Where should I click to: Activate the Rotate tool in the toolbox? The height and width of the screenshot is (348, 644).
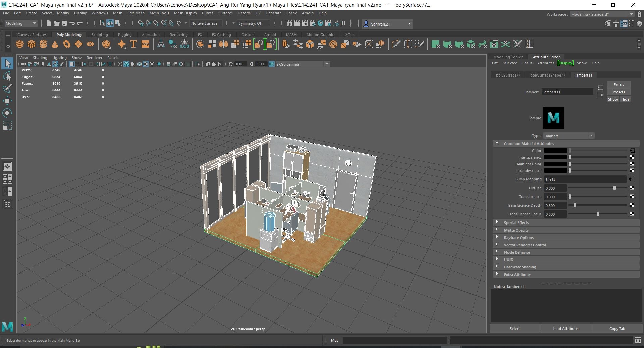pyautogui.click(x=7, y=113)
